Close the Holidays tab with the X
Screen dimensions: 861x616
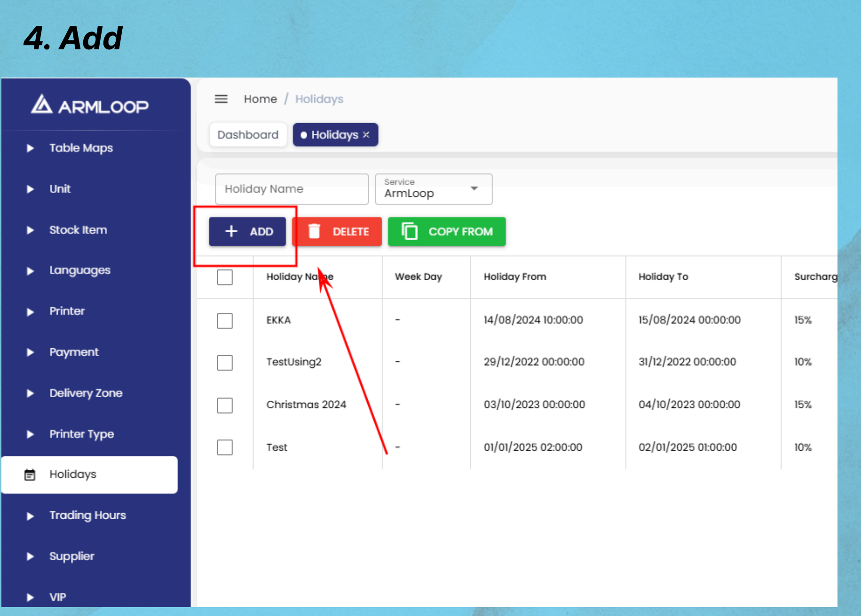click(366, 135)
